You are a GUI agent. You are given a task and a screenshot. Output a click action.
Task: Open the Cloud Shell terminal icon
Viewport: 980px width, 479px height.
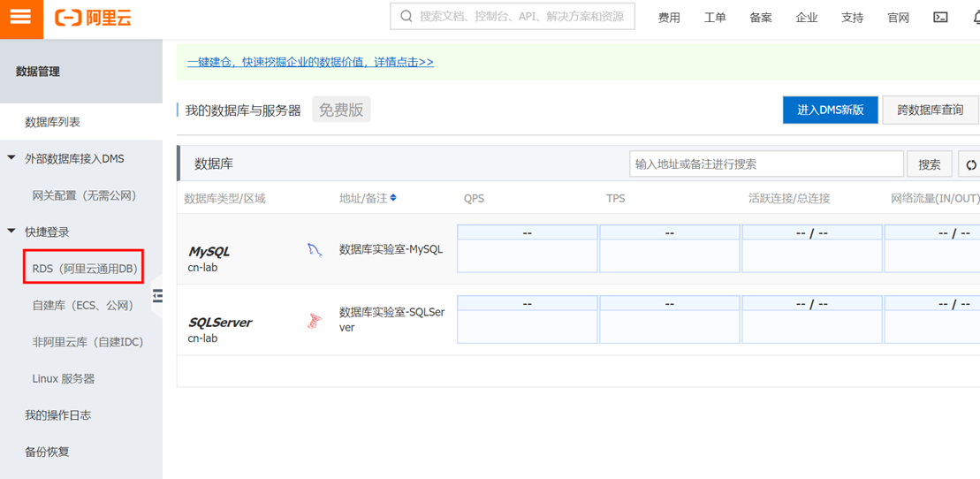point(940,18)
